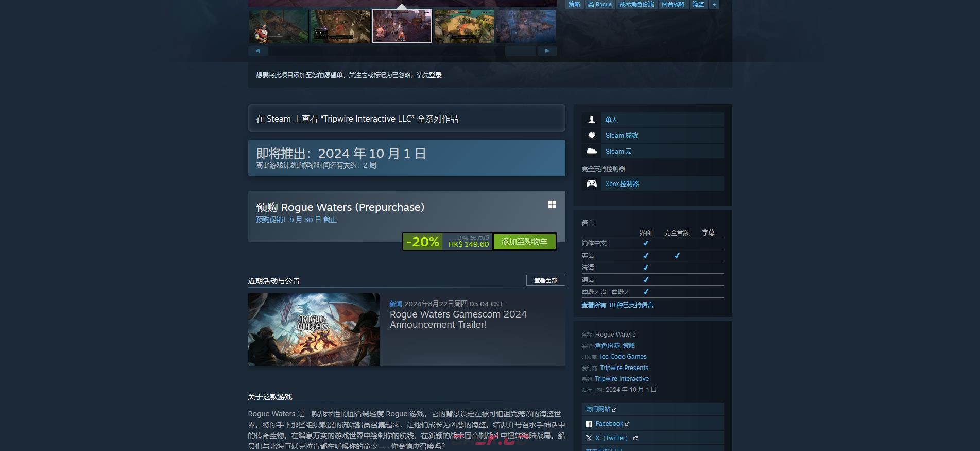Click the 英语 language row
This screenshot has width=980, height=451.
(x=652, y=256)
